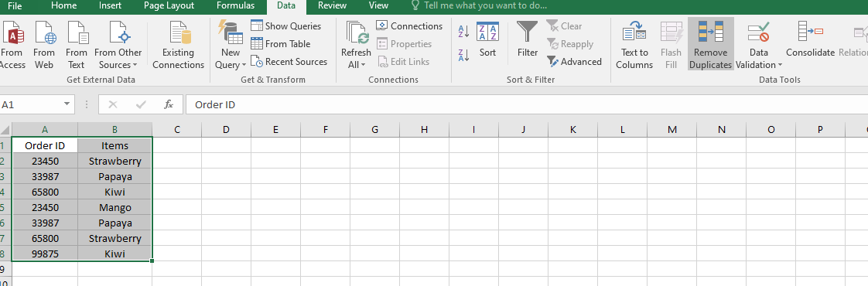Screen dimensions: 868x286
Task: Open Existing Connections
Action: pyautogui.click(x=178, y=44)
